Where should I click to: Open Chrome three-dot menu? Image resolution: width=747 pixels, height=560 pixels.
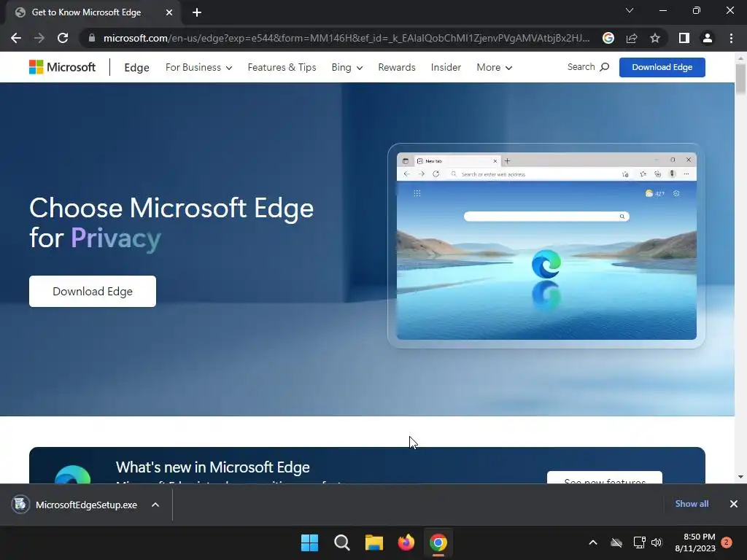[x=731, y=38]
